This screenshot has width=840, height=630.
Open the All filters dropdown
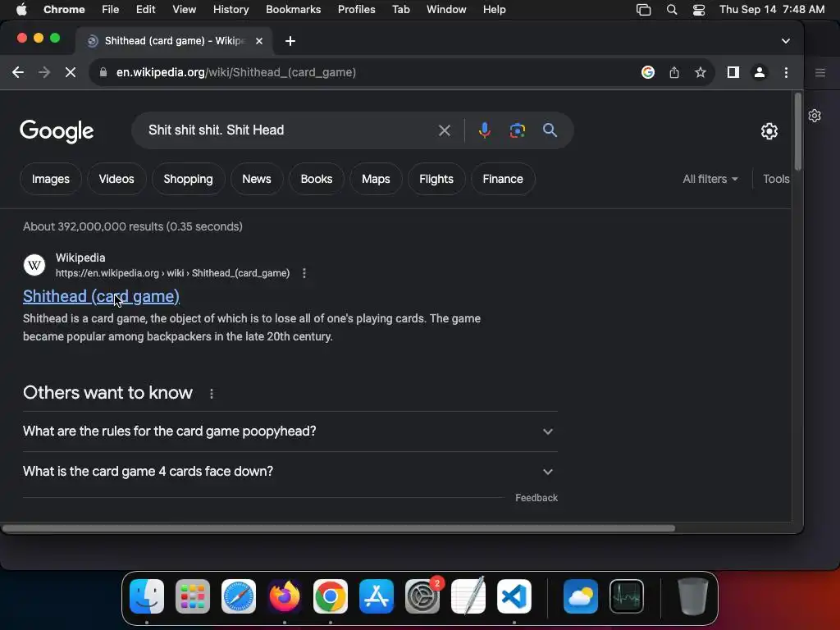tap(710, 179)
